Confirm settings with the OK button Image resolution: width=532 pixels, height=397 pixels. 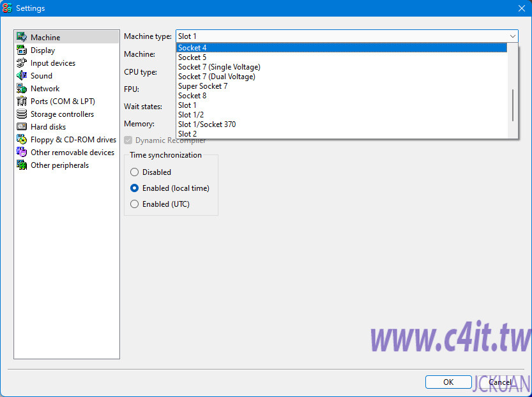[x=448, y=382]
